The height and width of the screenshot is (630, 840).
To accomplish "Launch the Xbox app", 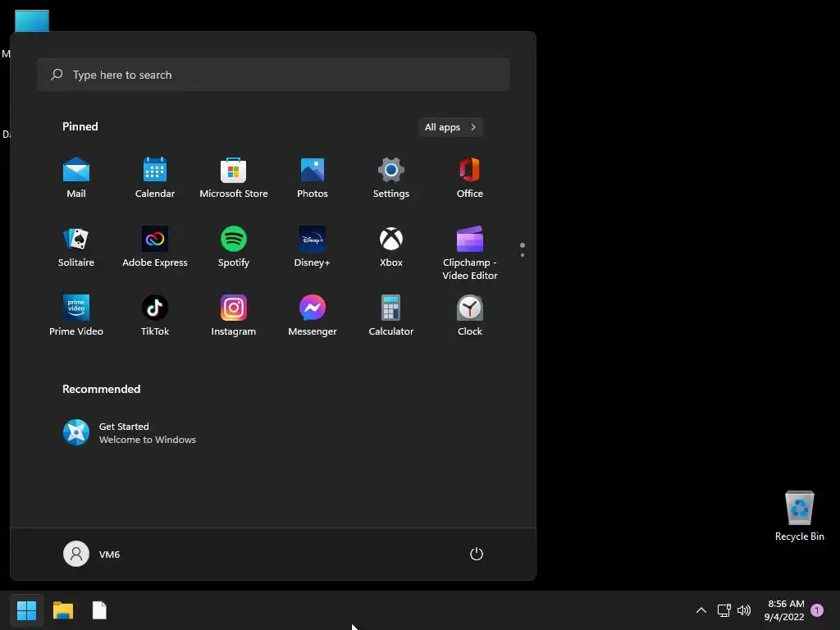I will point(391,247).
